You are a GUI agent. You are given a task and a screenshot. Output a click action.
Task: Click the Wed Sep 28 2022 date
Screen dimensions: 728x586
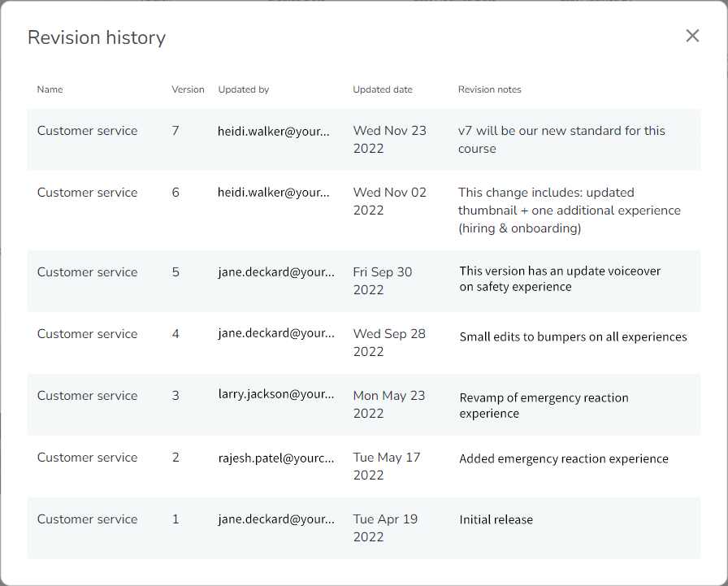389,343
